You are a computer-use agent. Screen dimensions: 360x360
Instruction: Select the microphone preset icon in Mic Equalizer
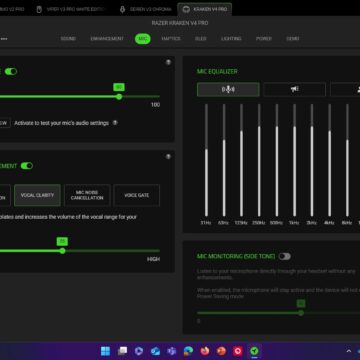(x=228, y=89)
